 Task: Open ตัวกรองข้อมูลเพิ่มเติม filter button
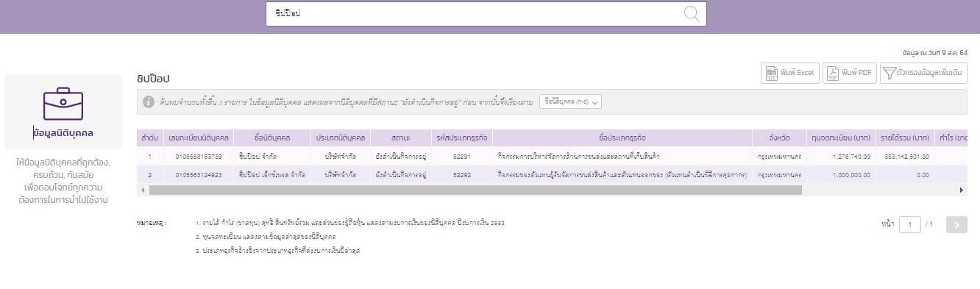pyautogui.click(x=923, y=73)
